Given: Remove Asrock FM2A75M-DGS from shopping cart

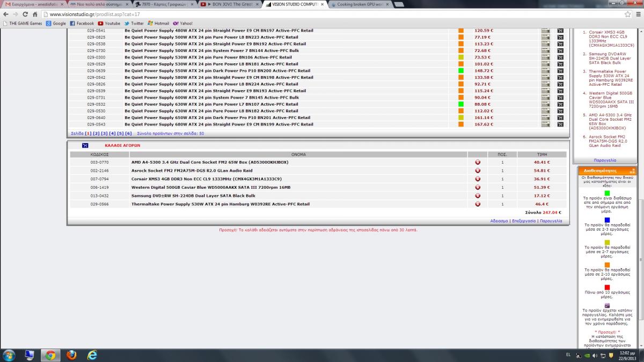Looking at the screenshot, I should pyautogui.click(x=478, y=171).
